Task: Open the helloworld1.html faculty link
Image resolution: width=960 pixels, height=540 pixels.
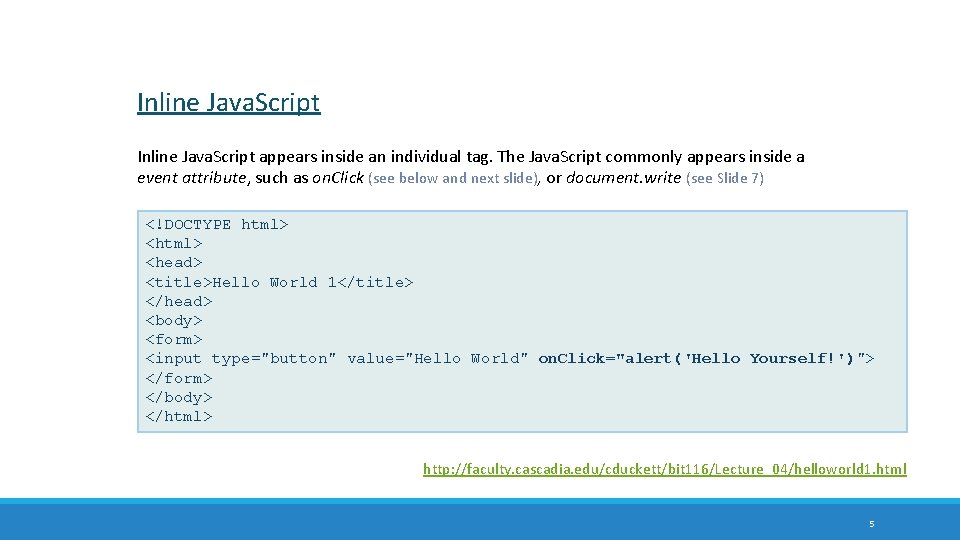Action: click(664, 469)
